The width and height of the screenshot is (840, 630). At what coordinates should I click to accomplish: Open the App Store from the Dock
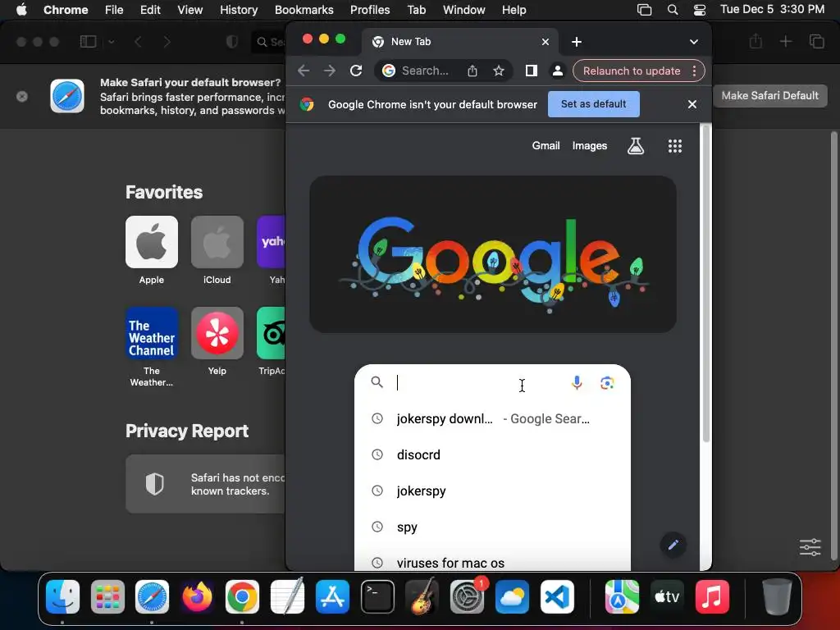pos(332,597)
